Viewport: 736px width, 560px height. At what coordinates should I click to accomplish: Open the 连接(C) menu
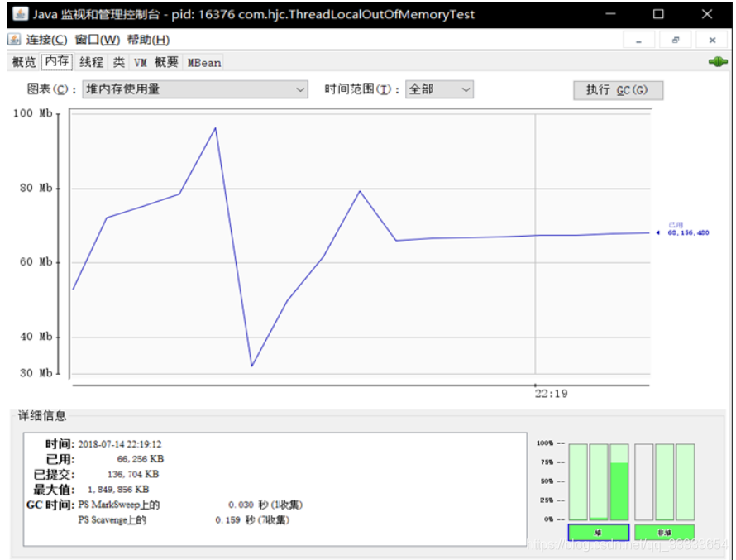coord(46,40)
